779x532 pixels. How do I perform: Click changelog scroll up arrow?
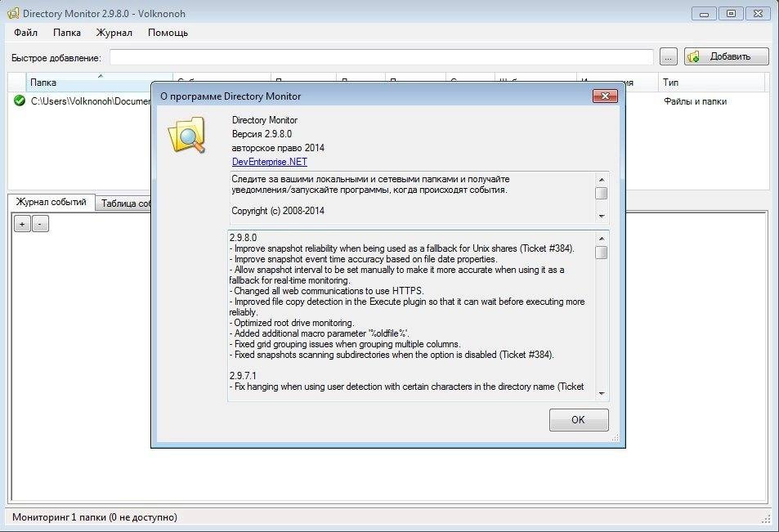tap(601, 239)
